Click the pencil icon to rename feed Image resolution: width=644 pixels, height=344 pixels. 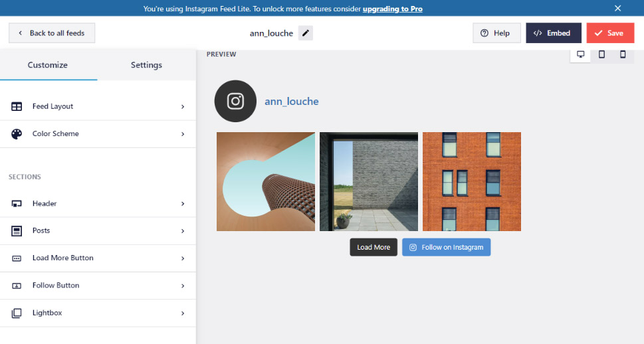click(x=305, y=33)
